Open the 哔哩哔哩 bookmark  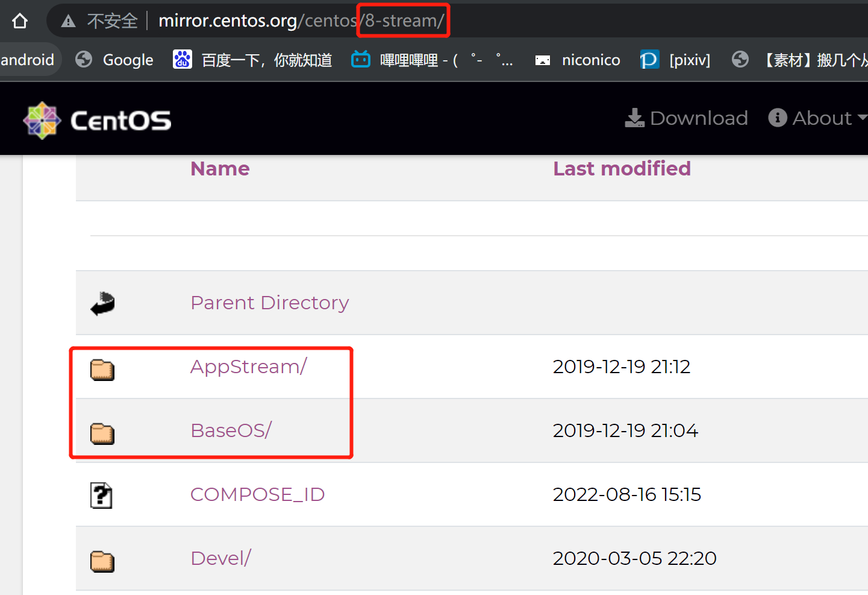click(446, 60)
